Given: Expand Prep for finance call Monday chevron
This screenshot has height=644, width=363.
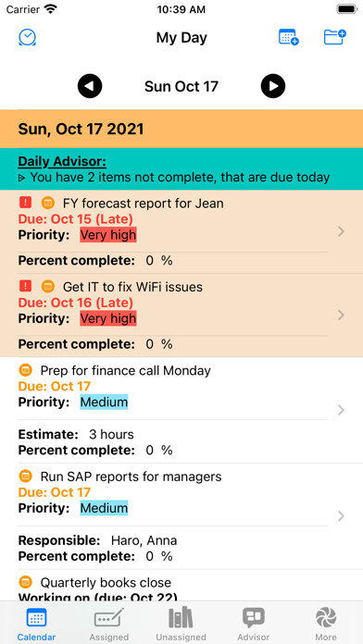Looking at the screenshot, I should [341, 410].
